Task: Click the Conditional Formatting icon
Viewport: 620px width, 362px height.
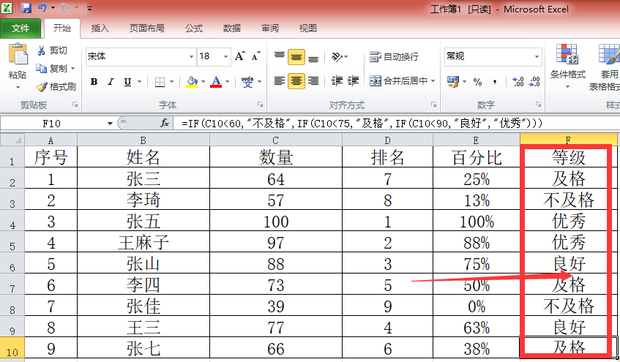Action: pos(567,54)
